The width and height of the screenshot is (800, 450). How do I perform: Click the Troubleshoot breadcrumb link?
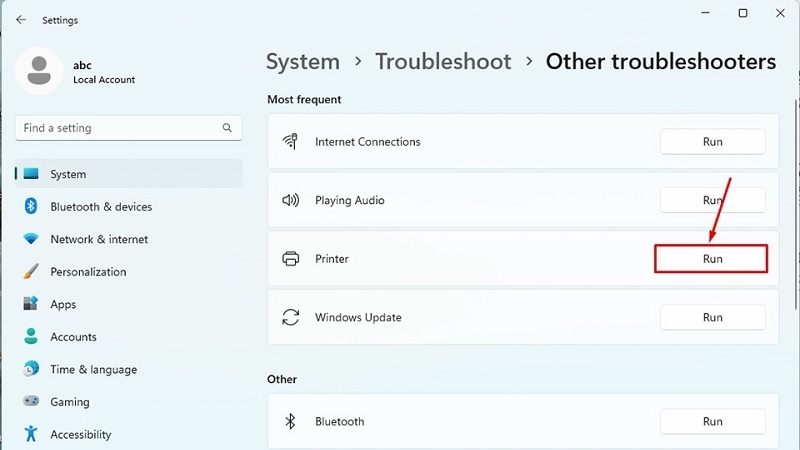point(443,62)
